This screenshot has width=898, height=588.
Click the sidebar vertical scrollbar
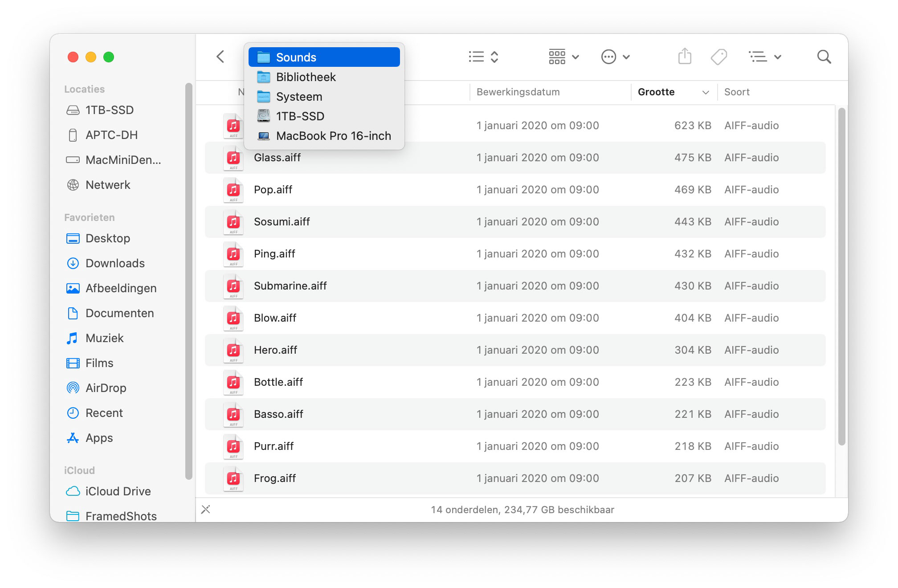(x=189, y=281)
